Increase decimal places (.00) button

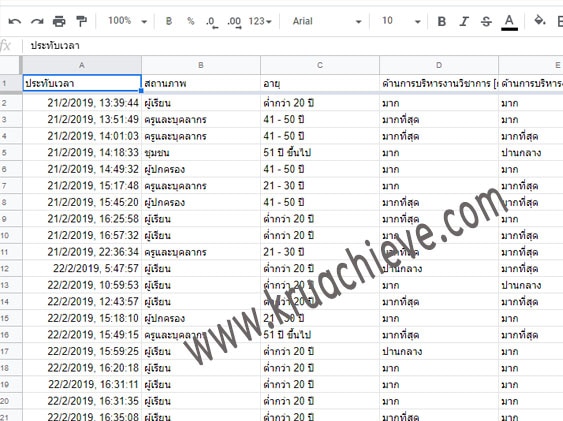(x=234, y=22)
